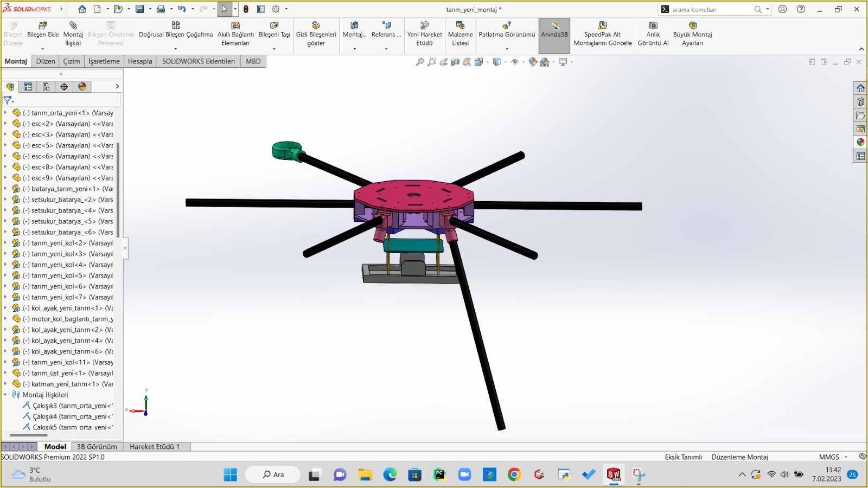This screenshot has height=488, width=868.
Task: Click MMGS unit system in status bar
Action: [x=829, y=457]
